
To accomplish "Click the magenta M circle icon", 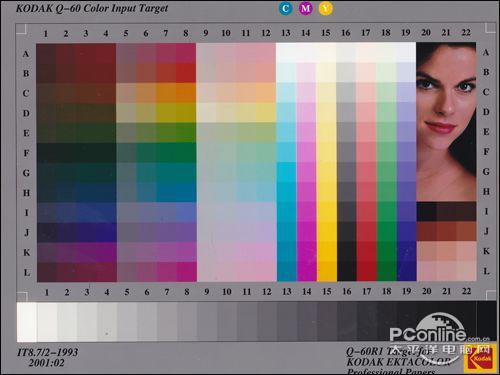I will coord(306,8).
